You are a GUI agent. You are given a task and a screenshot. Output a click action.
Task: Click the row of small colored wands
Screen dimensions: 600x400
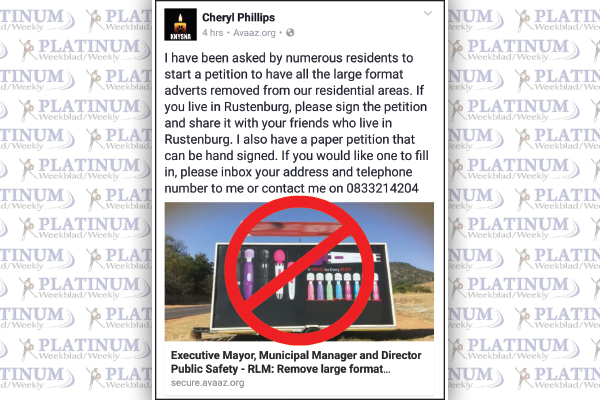pyautogui.click(x=342, y=286)
